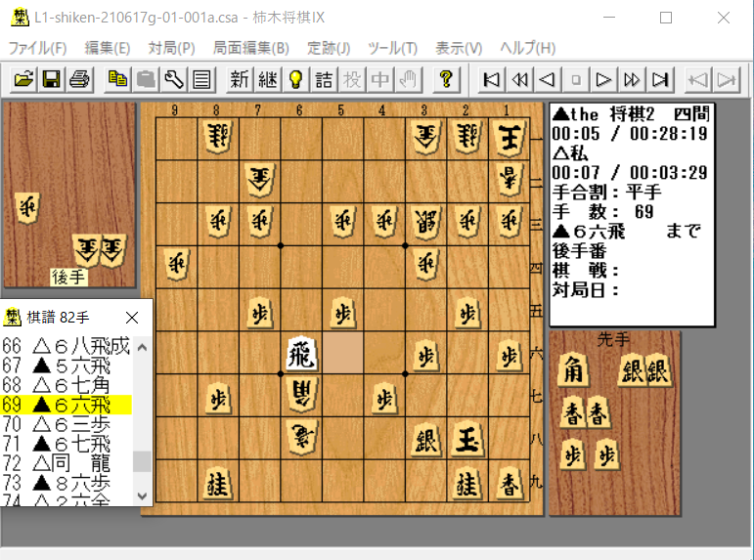Open settings with the wrench icon
Screen dimensions: 754x560
coord(174,79)
